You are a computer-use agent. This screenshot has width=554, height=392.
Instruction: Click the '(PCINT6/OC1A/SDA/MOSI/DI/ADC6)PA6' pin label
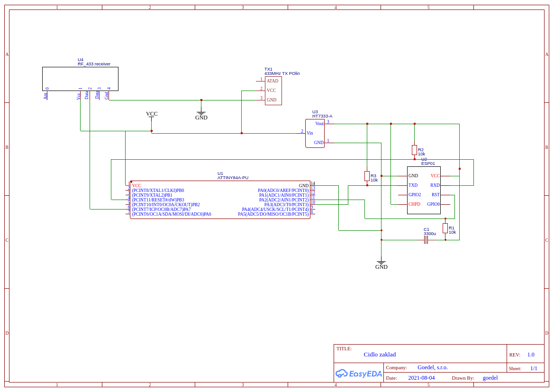click(x=172, y=214)
